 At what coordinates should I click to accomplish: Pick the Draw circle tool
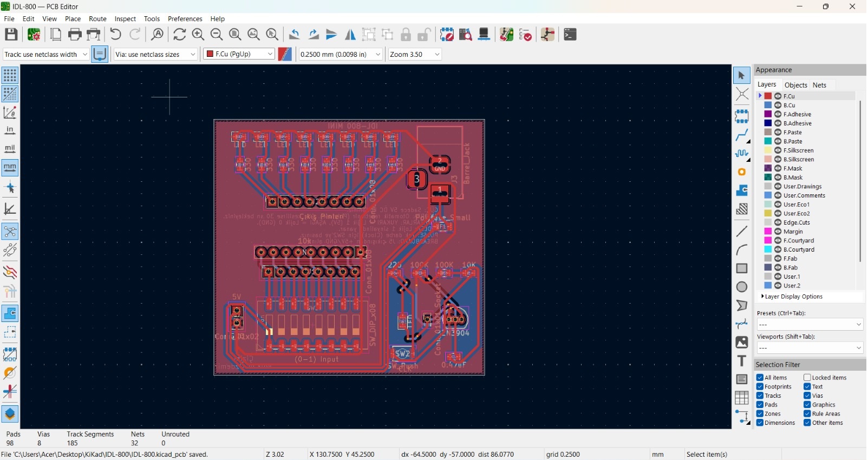pos(742,287)
